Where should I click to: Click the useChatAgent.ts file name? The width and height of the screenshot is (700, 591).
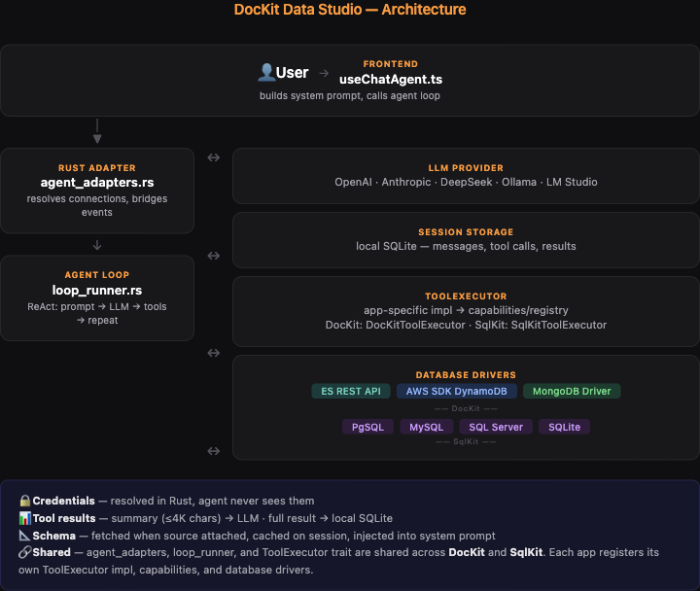391,79
